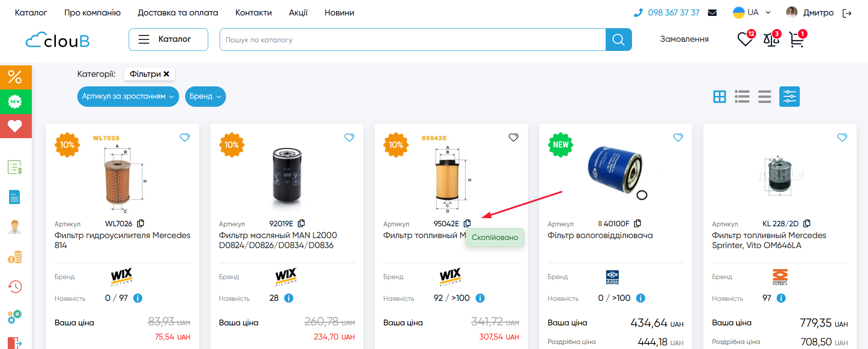The width and height of the screenshot is (868, 349).
Task: Click the Каталог button with hamburger icon
Action: click(x=168, y=40)
